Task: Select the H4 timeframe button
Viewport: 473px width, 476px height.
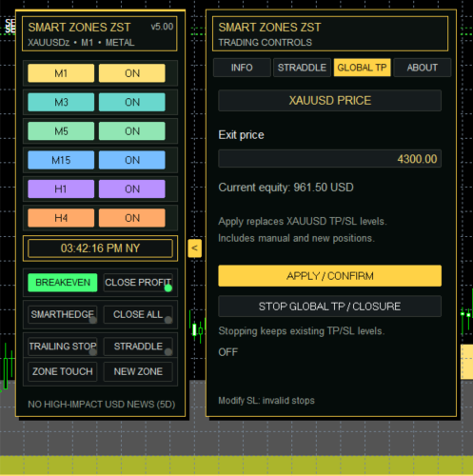Action: coord(61,218)
